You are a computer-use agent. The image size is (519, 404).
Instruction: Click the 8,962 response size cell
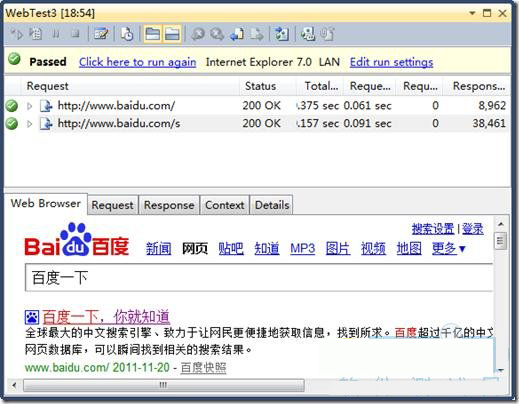[492, 106]
